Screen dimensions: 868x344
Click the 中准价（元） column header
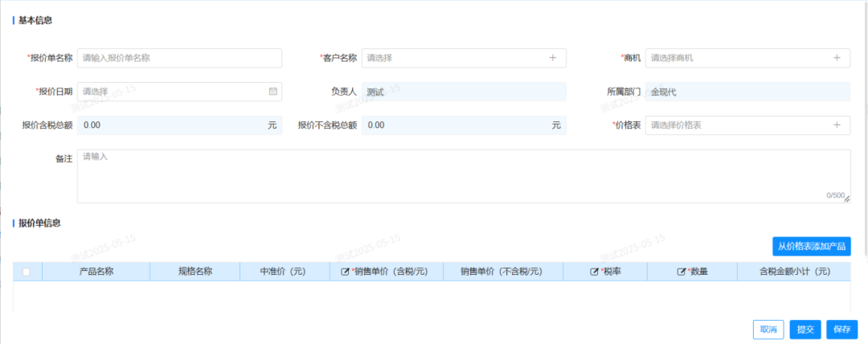(283, 272)
